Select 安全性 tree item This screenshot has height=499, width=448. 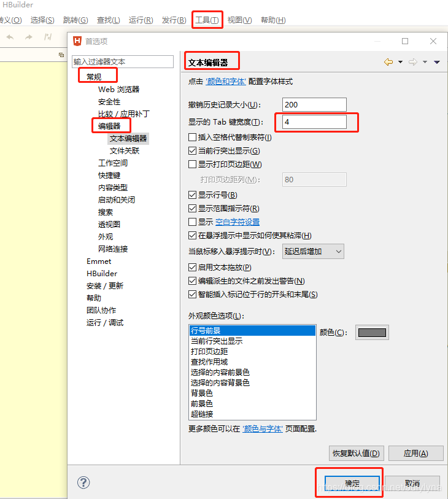click(109, 102)
